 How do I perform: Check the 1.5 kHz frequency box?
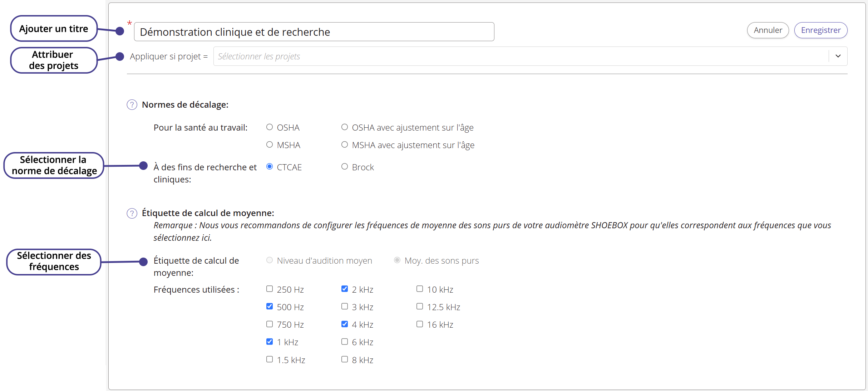(270, 359)
